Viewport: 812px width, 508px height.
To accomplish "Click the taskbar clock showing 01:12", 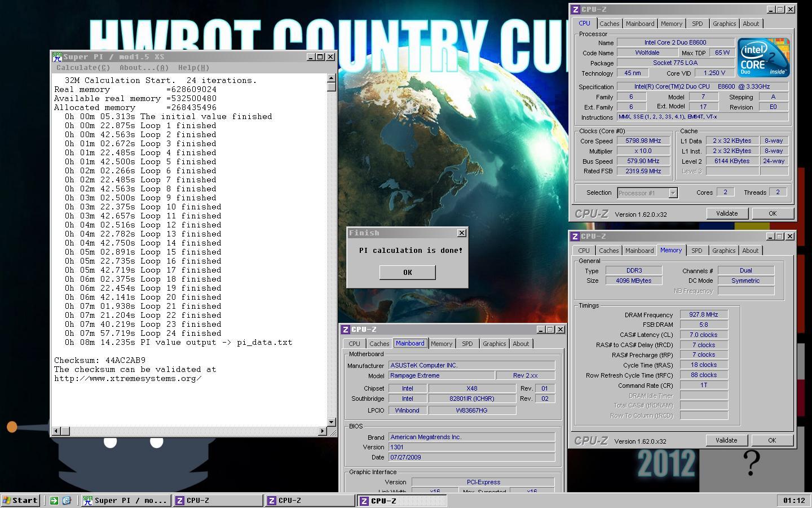I will 794,500.
